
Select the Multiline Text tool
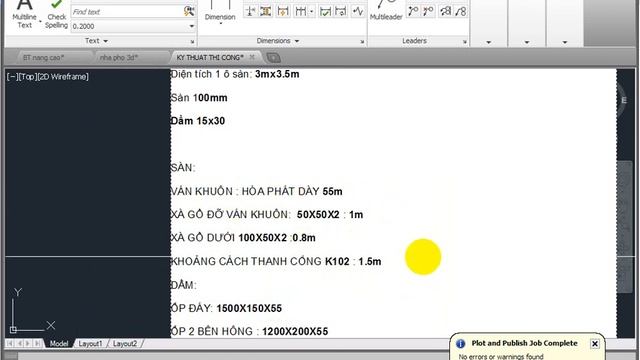(24, 14)
